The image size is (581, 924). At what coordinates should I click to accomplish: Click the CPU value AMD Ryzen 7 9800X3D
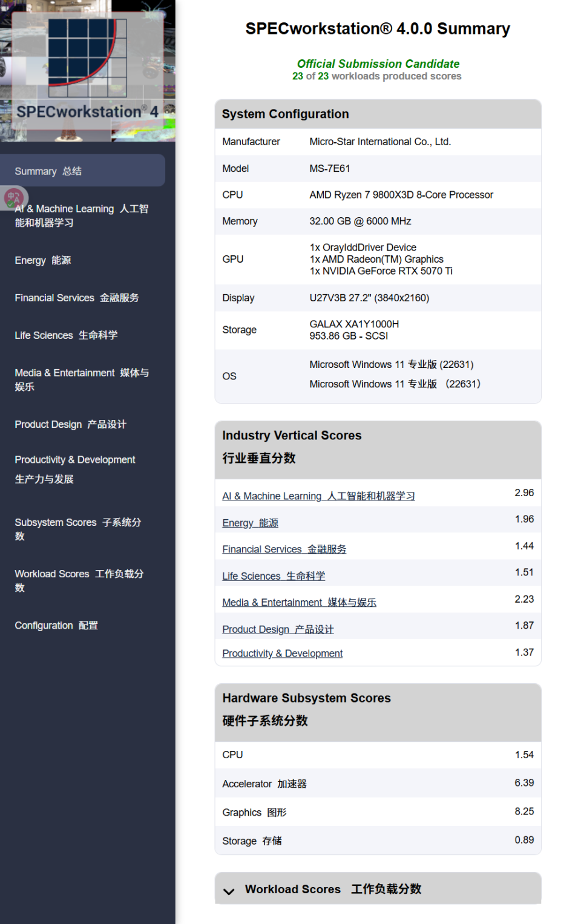click(x=401, y=195)
